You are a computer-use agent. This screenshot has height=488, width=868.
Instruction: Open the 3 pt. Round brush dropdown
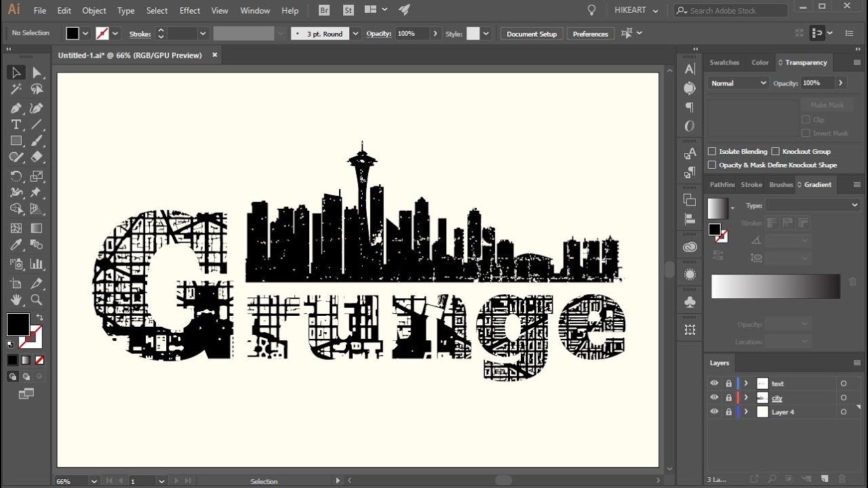(x=355, y=34)
